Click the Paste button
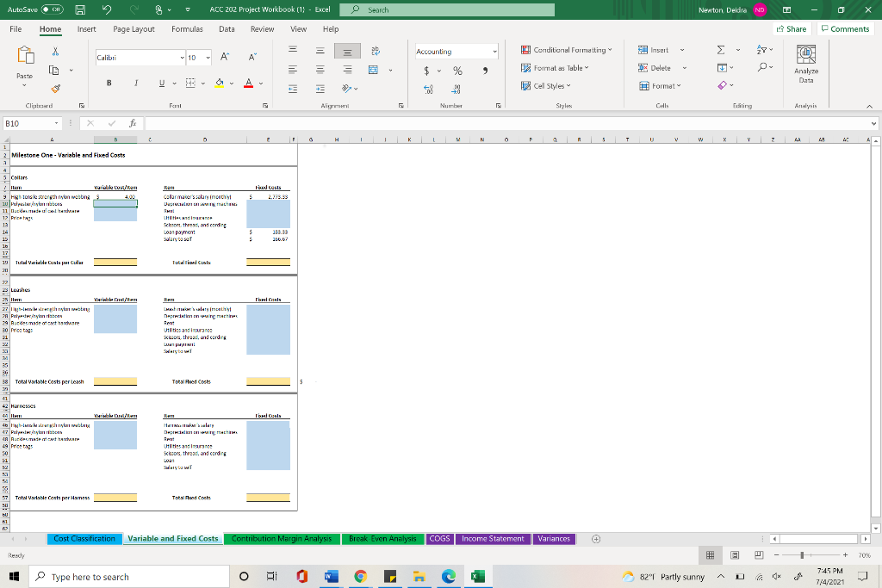Viewport: 882px width, 588px height. coord(25,66)
